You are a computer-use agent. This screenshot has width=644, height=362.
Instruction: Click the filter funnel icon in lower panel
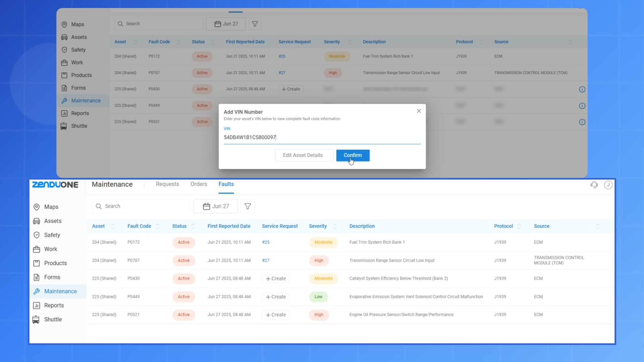248,206
